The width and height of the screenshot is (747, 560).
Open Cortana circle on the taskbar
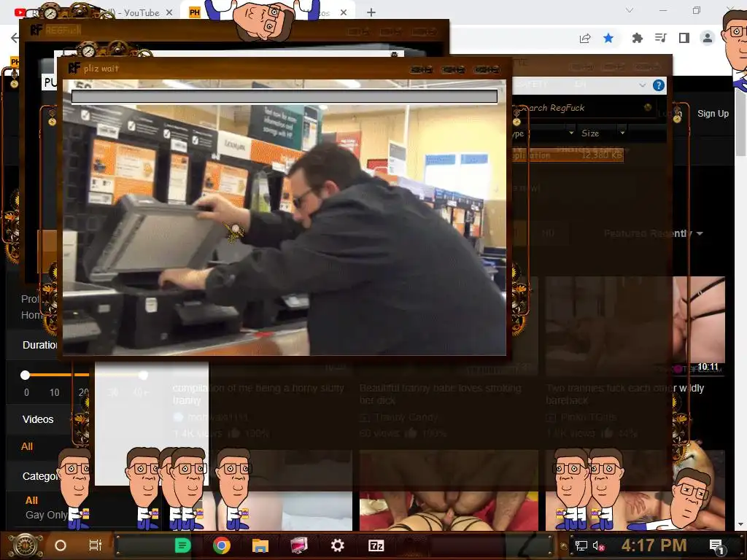coord(61,545)
